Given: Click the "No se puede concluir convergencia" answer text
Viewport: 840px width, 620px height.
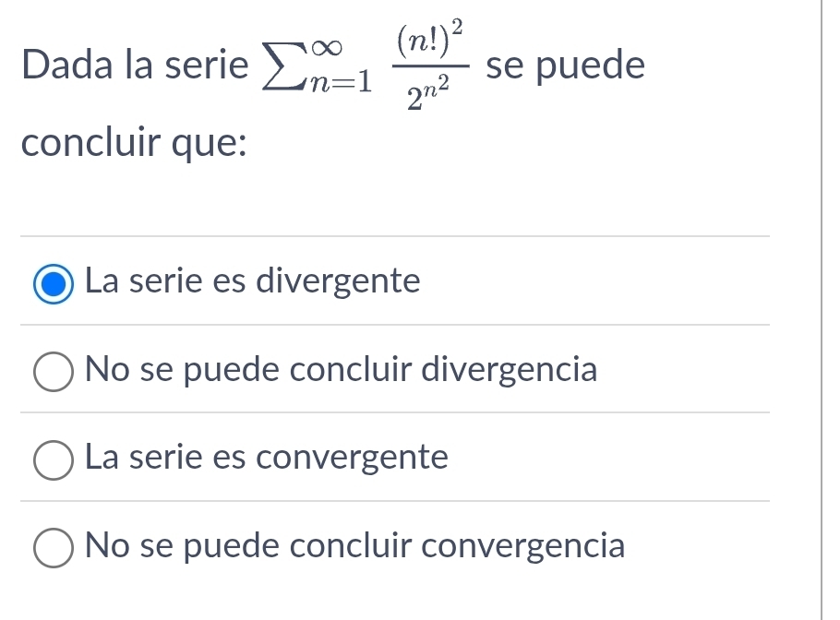Looking at the screenshot, I should point(354,546).
